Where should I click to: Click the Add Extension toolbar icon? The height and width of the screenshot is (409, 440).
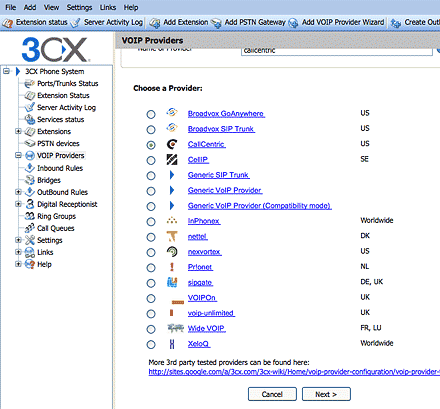pyautogui.click(x=155, y=23)
